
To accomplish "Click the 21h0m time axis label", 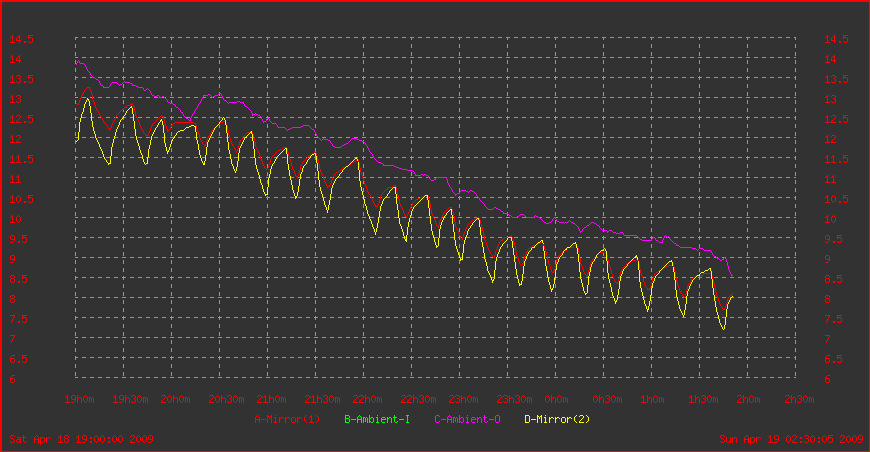I will pos(271,399).
